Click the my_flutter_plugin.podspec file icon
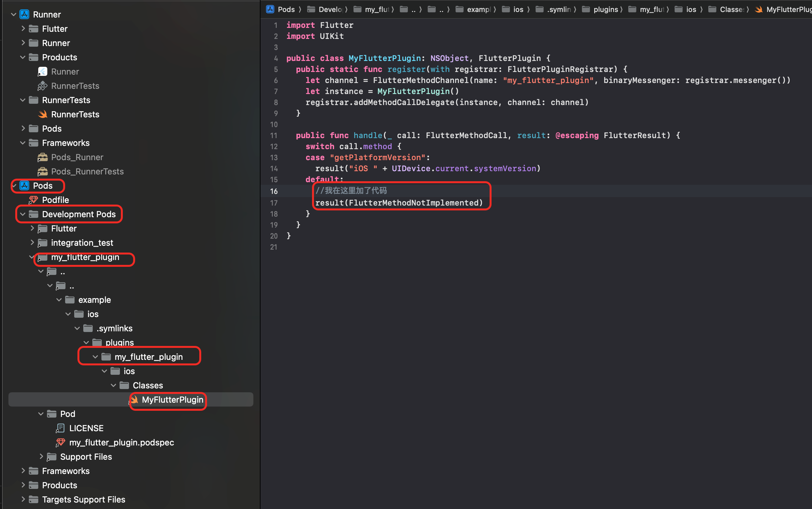This screenshot has width=812, height=509. [60, 442]
